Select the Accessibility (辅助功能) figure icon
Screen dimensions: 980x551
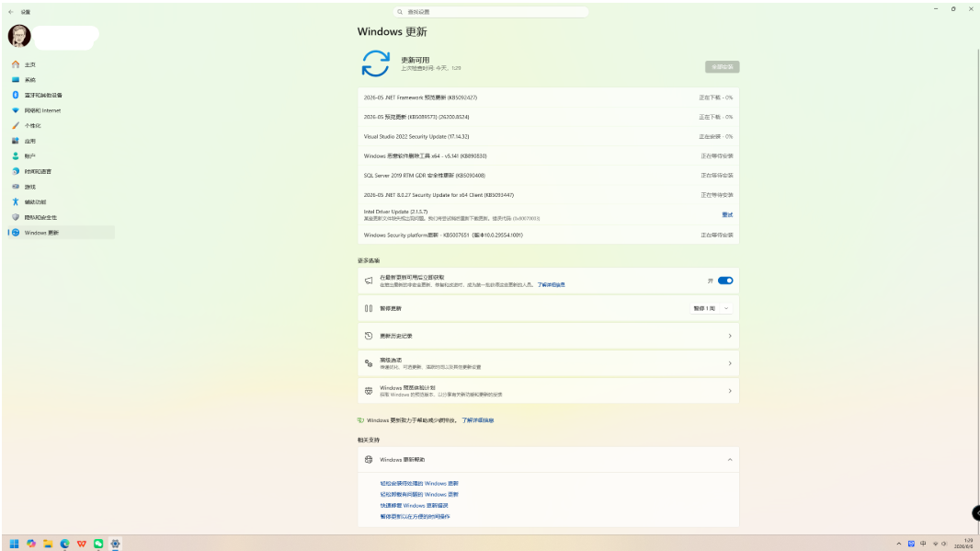click(x=16, y=202)
